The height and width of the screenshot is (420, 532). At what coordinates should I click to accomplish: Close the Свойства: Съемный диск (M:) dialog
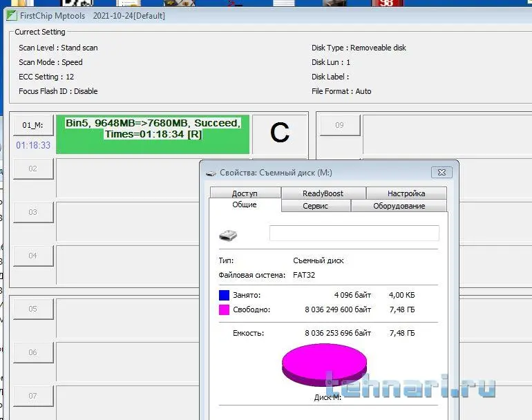[441, 172]
